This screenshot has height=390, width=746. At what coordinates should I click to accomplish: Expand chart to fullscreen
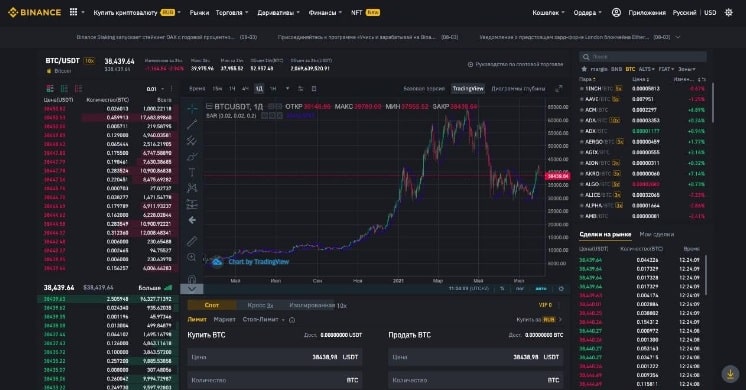pyautogui.click(x=559, y=88)
